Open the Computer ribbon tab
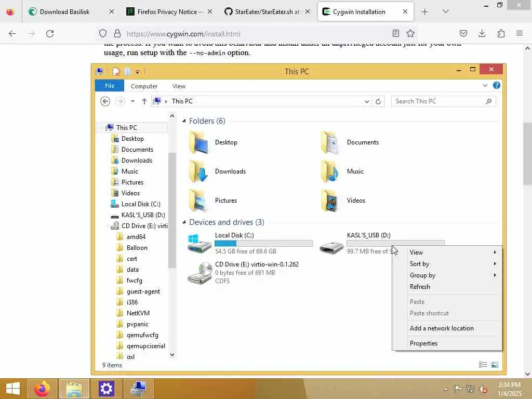Viewport: 532px width, 399px height. coord(144,86)
